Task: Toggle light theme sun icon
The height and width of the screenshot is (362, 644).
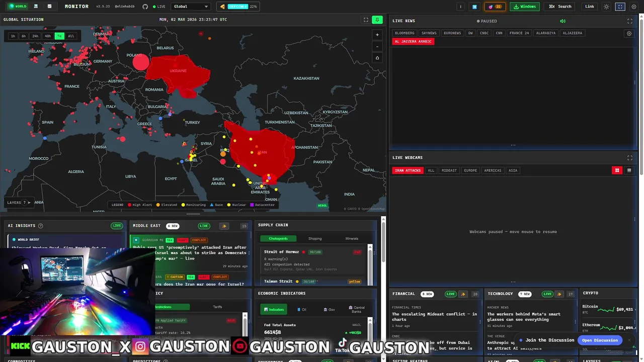Action: tap(606, 7)
